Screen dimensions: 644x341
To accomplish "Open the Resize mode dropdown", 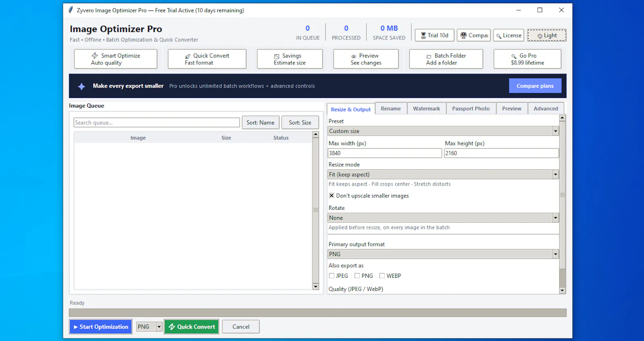I will (x=443, y=174).
